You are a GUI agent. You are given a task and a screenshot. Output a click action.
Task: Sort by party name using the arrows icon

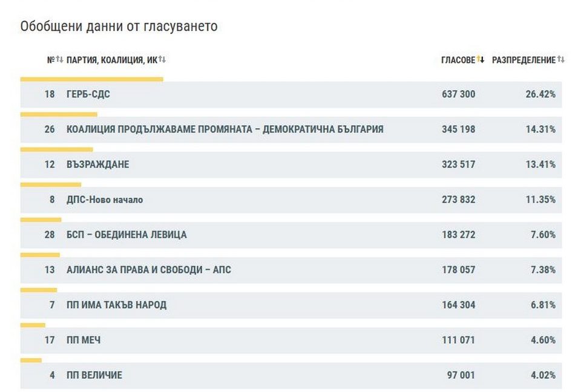point(162,60)
